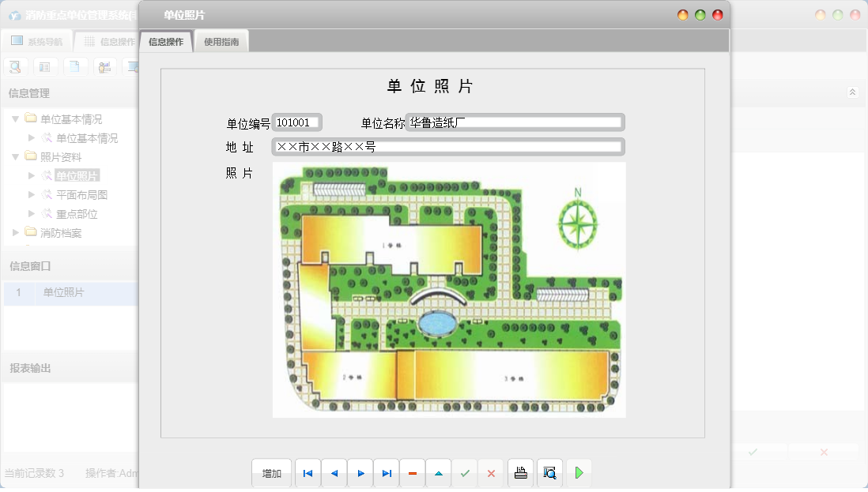Open the 系统导航 tab
The image size is (868, 492).
(36, 40)
